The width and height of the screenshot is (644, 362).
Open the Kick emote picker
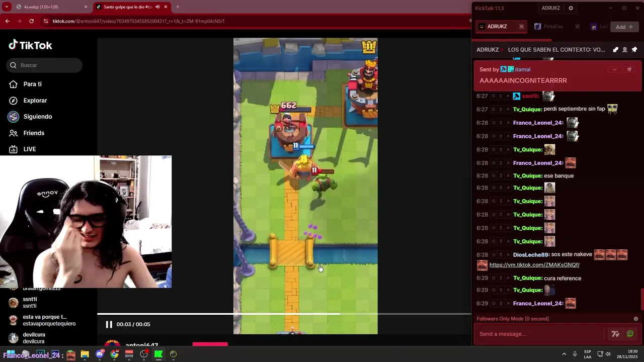630,334
